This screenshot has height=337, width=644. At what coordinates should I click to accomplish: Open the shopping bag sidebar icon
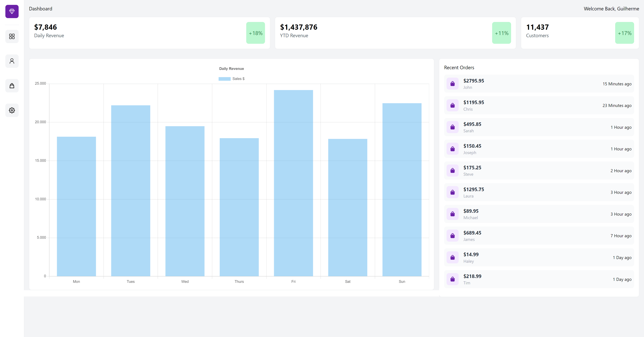click(12, 86)
